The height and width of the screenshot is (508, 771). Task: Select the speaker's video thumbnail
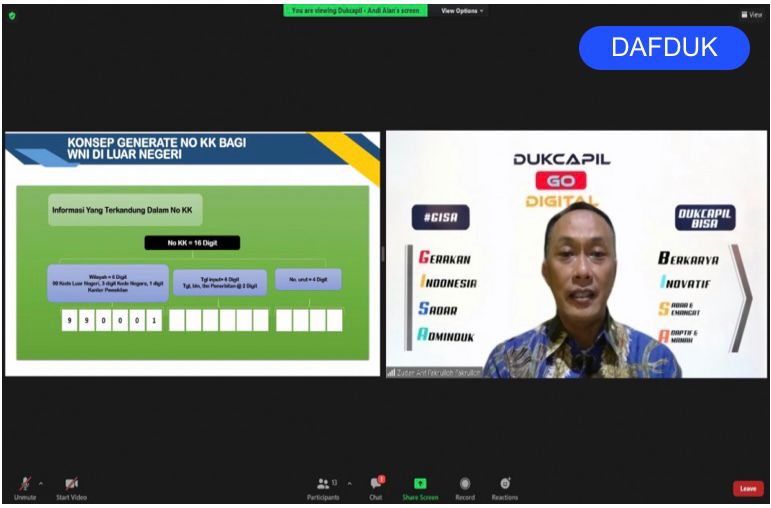pyautogui.click(x=576, y=254)
